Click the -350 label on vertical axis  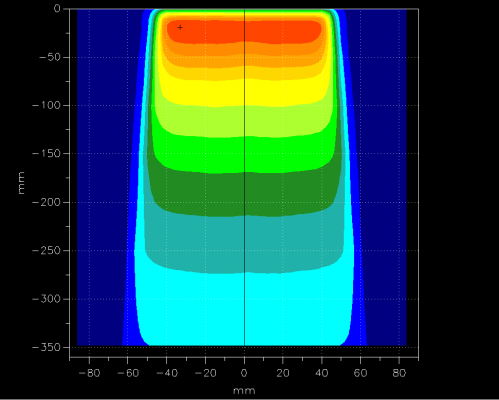(x=46, y=347)
